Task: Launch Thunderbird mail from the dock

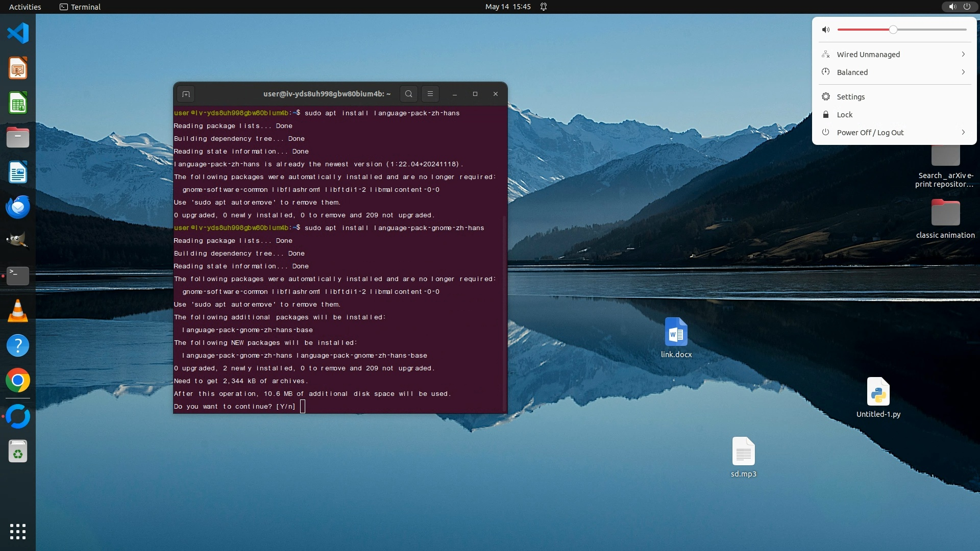Action: (x=18, y=207)
